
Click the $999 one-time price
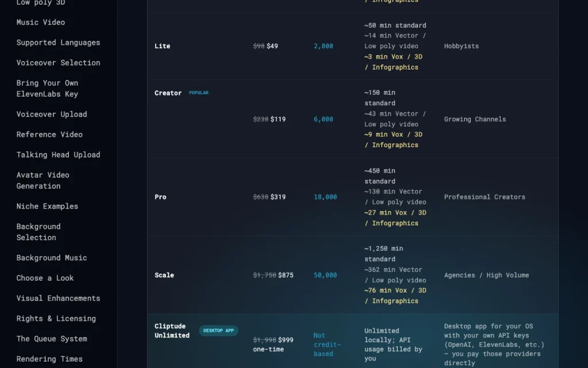[286, 340]
